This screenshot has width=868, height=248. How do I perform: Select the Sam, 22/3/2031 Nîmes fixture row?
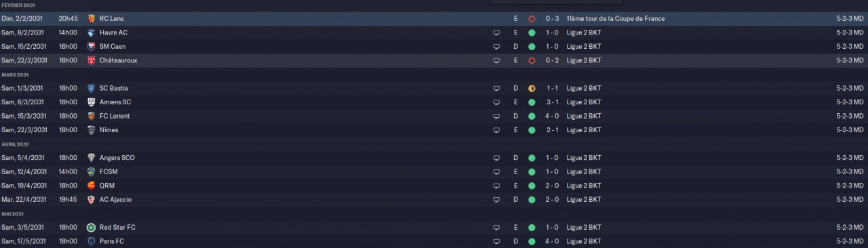click(434, 130)
